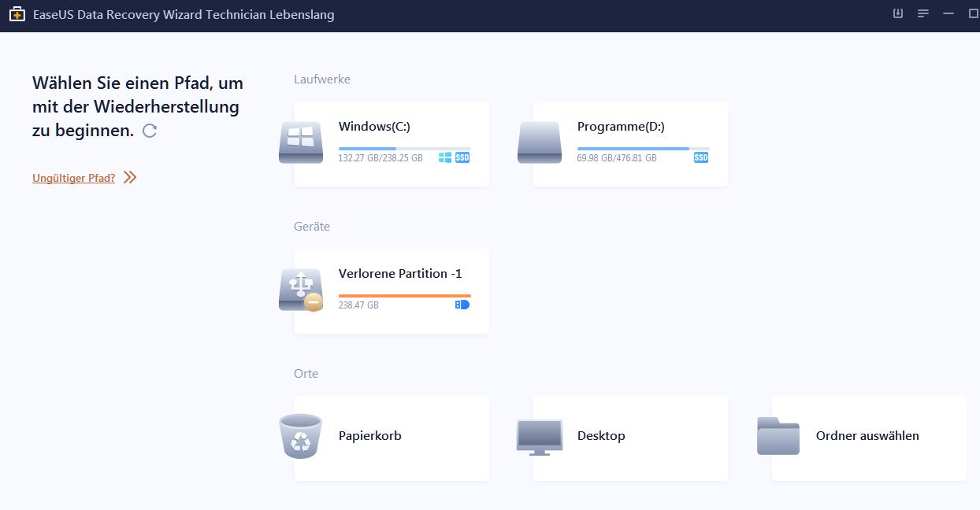The image size is (980, 510).
Task: Open Ordner auswählen folder picker
Action: [x=869, y=438]
